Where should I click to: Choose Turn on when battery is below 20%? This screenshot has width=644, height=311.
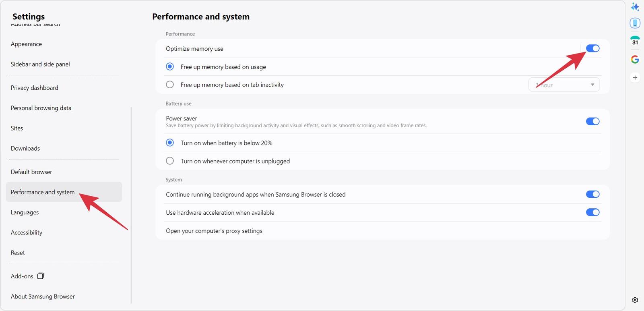pyautogui.click(x=170, y=143)
